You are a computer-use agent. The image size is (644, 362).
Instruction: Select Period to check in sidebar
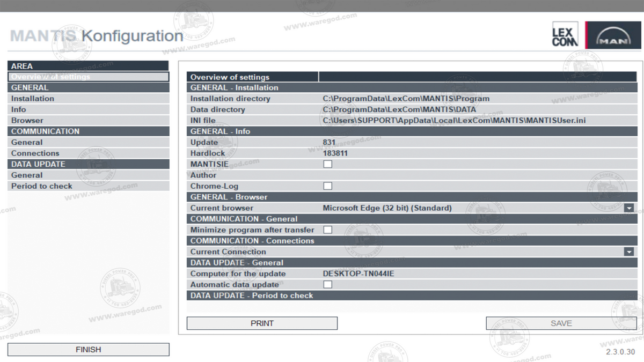click(x=89, y=186)
